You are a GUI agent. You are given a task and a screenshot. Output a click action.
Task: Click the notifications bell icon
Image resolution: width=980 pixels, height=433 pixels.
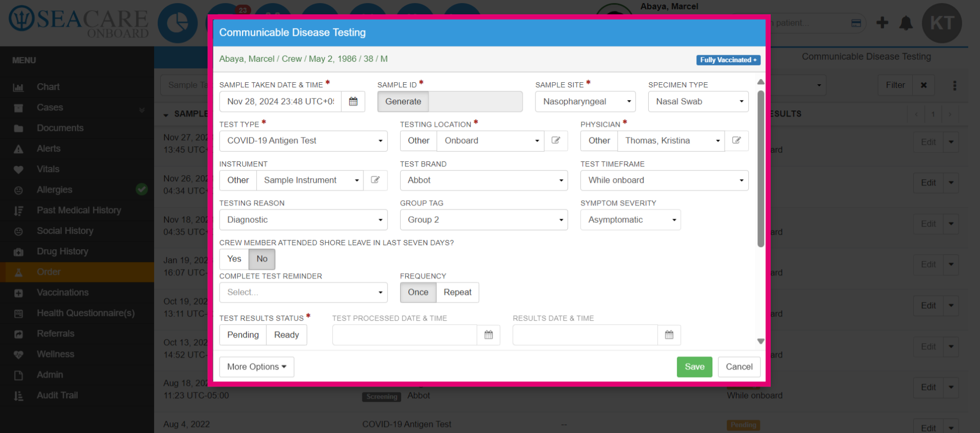906,23
